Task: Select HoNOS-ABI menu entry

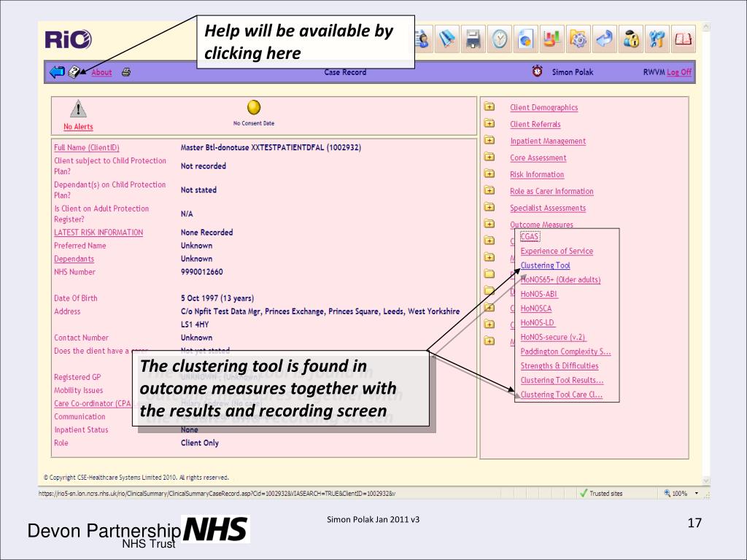Action: pyautogui.click(x=538, y=294)
